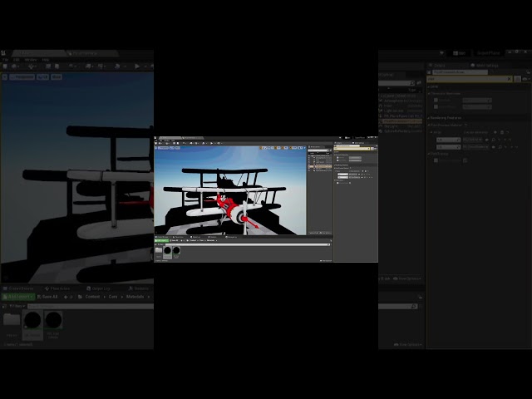The image size is (532, 399).
Task: Click Materials breadcrumb in large background content browser
Action: 135,297
